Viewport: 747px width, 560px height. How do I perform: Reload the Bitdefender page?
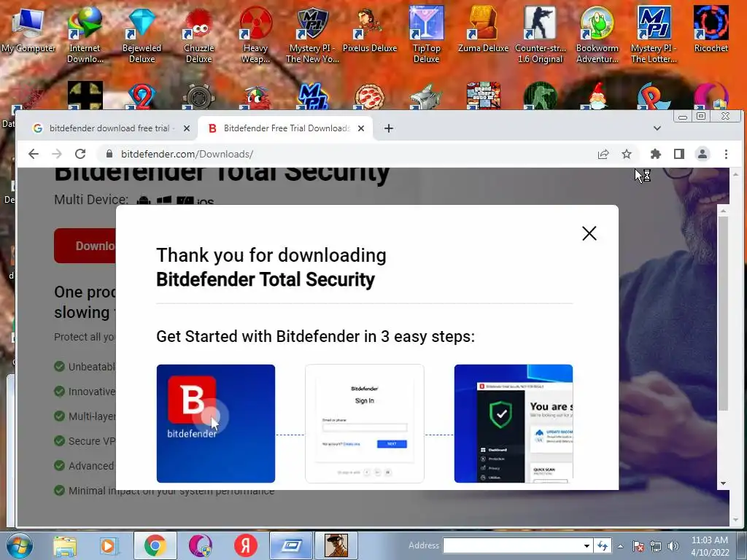click(x=80, y=154)
